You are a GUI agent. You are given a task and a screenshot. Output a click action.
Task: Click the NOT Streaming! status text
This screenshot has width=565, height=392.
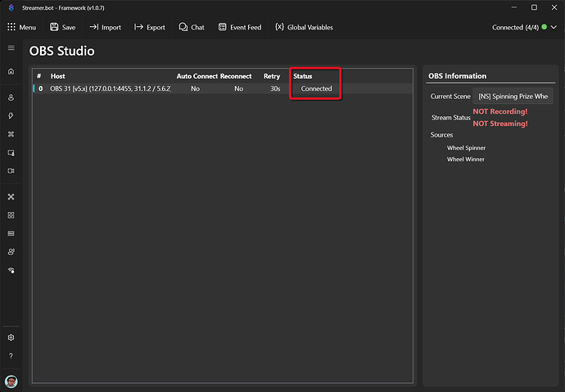500,124
